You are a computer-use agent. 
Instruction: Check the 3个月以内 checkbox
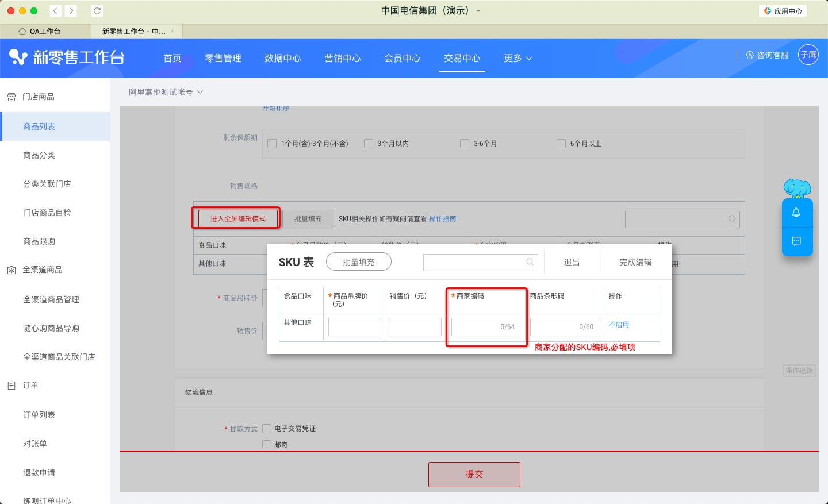coord(369,144)
